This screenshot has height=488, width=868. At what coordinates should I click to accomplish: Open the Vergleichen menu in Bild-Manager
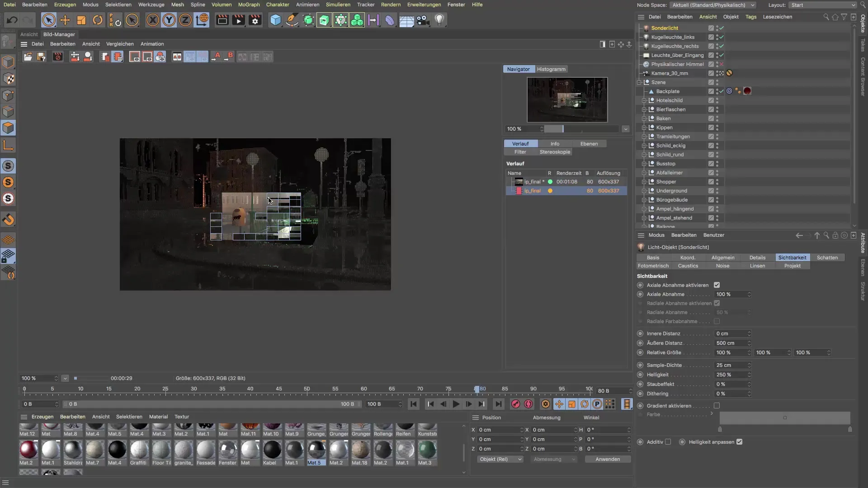tap(120, 44)
